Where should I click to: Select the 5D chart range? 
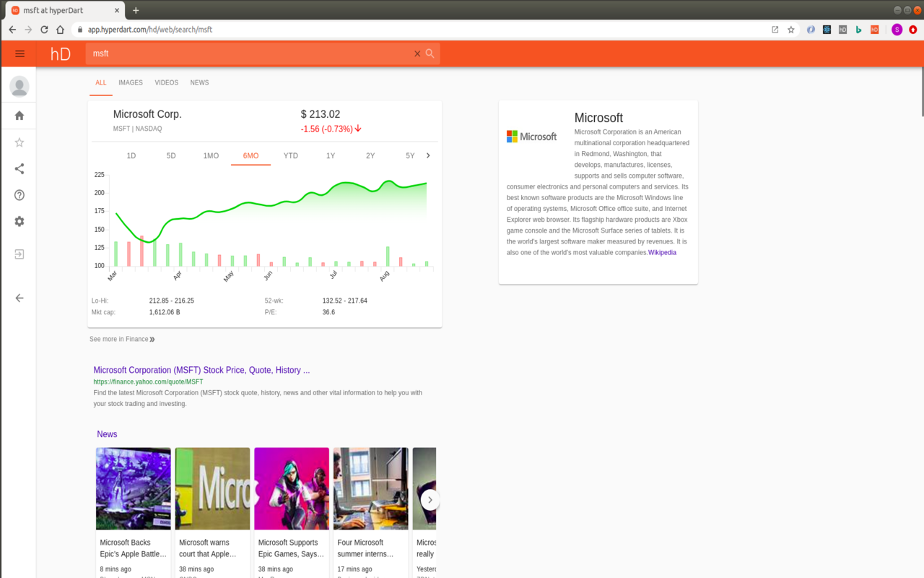click(171, 156)
